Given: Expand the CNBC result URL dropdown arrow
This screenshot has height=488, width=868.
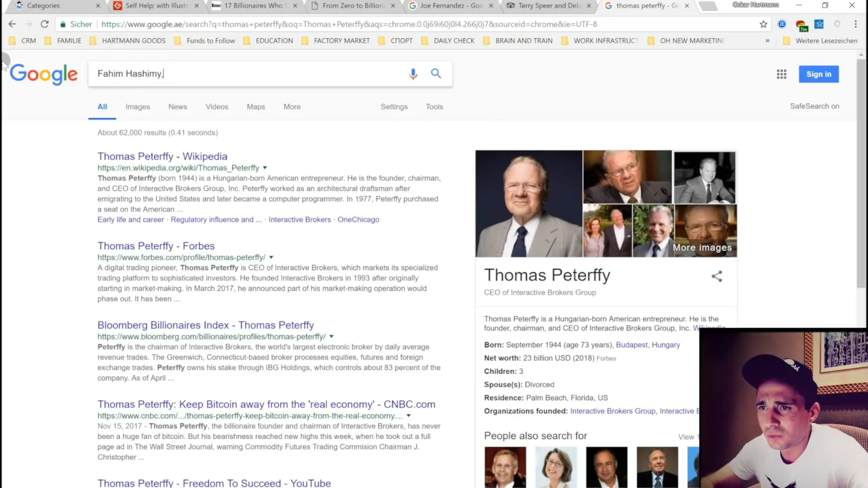Looking at the screenshot, I should [x=409, y=416].
